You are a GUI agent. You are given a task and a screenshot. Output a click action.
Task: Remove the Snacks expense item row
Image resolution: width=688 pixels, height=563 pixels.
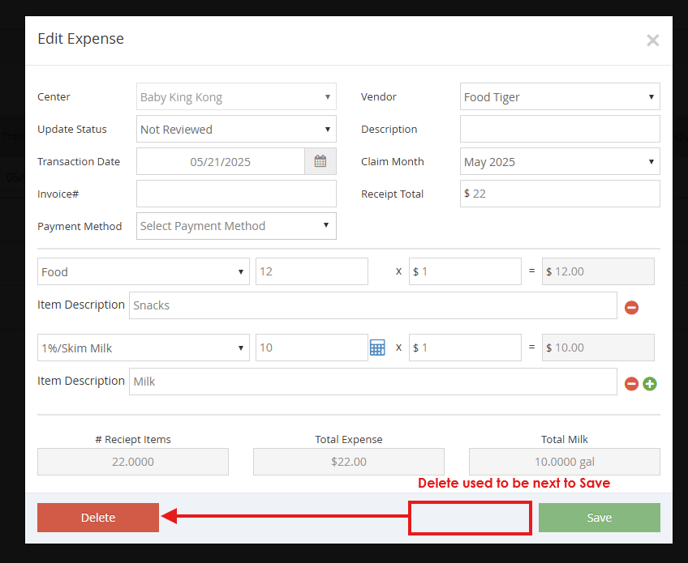(x=631, y=307)
